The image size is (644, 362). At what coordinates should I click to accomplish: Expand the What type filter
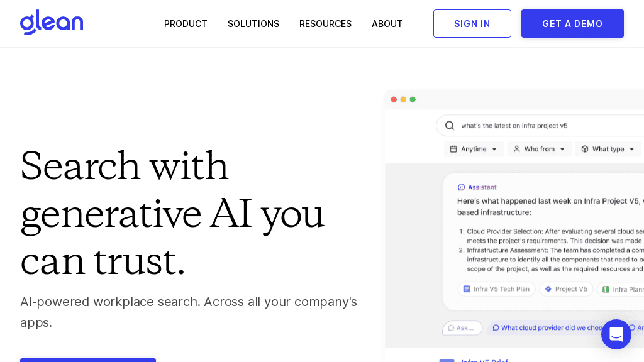coord(608,149)
